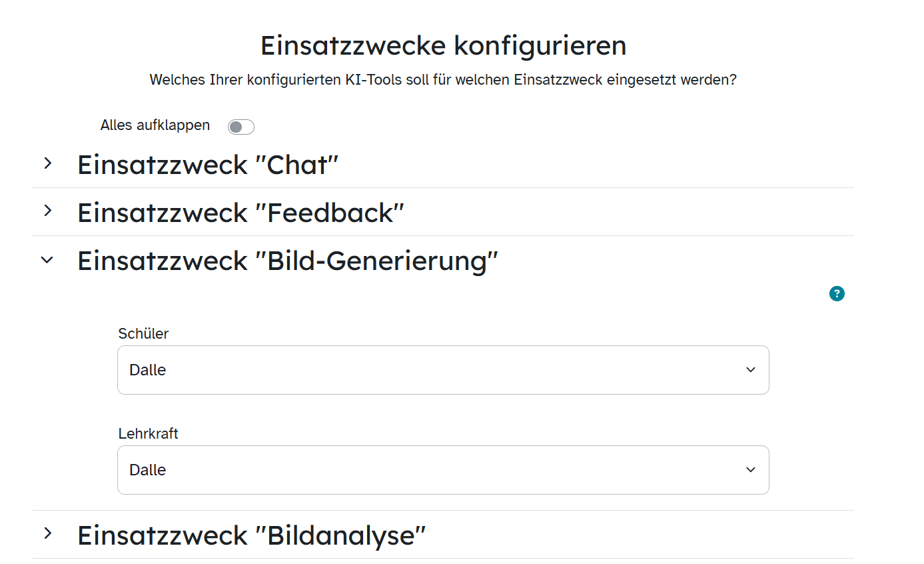Open the Einsatzzweck "Feedback" heading

[240, 213]
